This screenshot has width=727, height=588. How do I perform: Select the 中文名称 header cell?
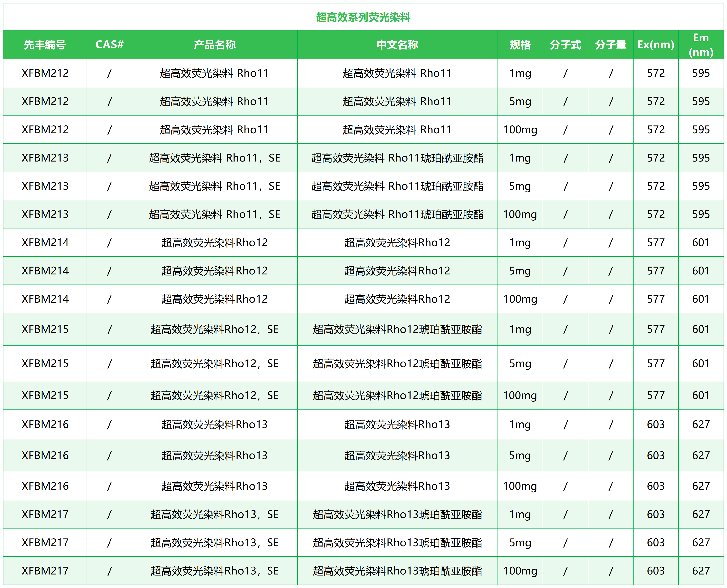tap(397, 44)
